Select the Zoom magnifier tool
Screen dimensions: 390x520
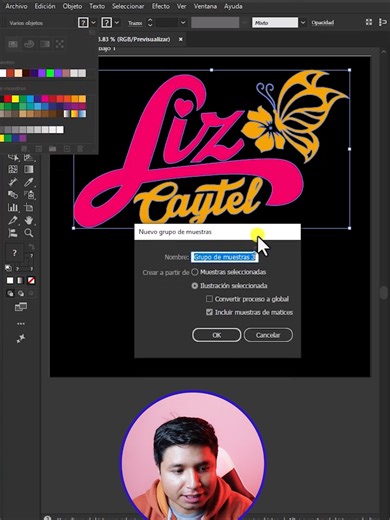[x=29, y=233]
